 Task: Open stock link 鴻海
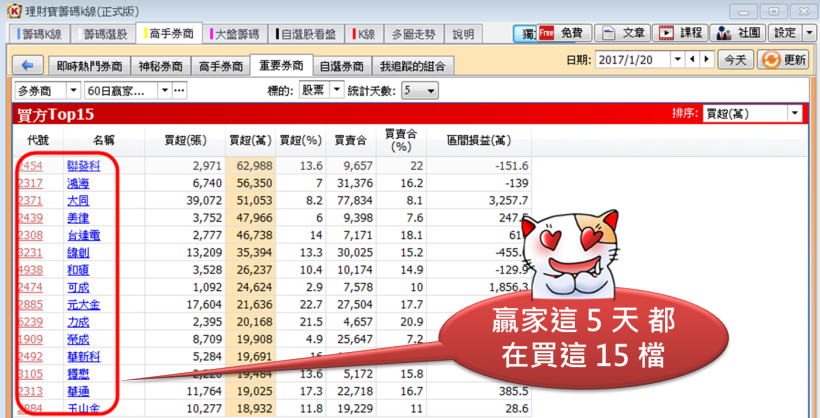(x=78, y=183)
